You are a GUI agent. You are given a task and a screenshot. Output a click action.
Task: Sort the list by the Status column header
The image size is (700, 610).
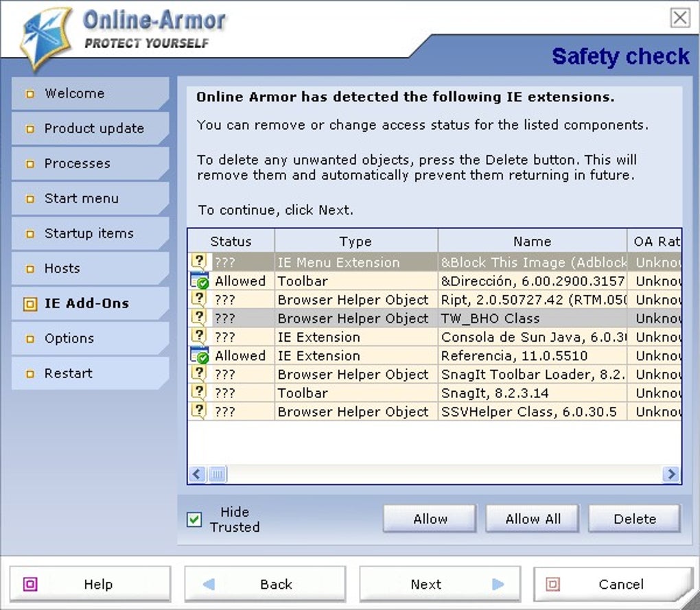[231, 241]
